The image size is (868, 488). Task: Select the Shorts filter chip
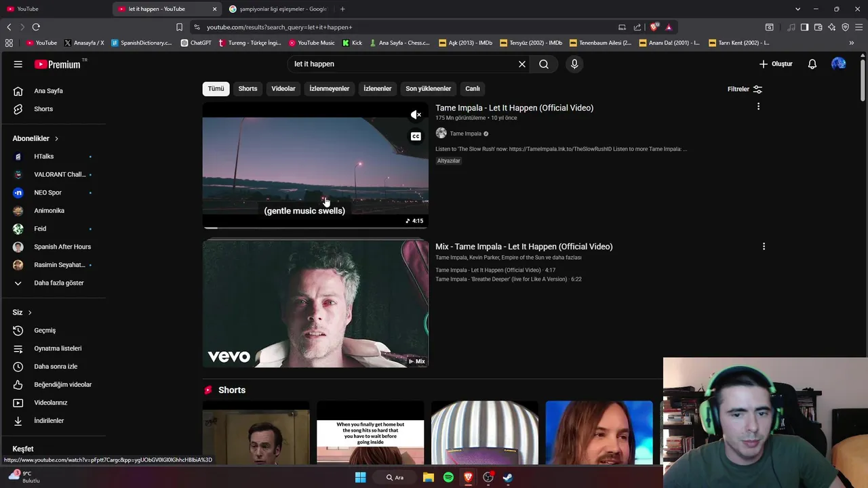click(248, 89)
